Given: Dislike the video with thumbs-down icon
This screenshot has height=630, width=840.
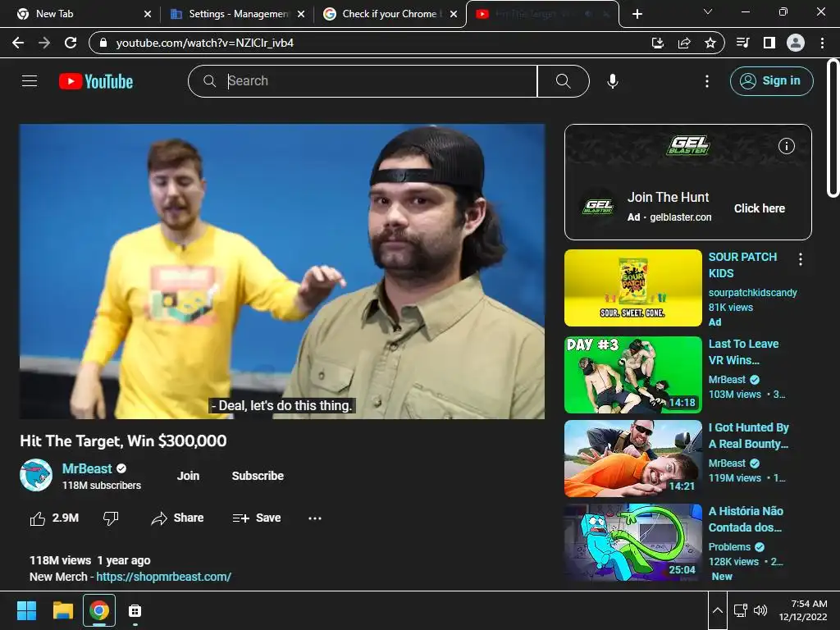Looking at the screenshot, I should click(x=111, y=518).
